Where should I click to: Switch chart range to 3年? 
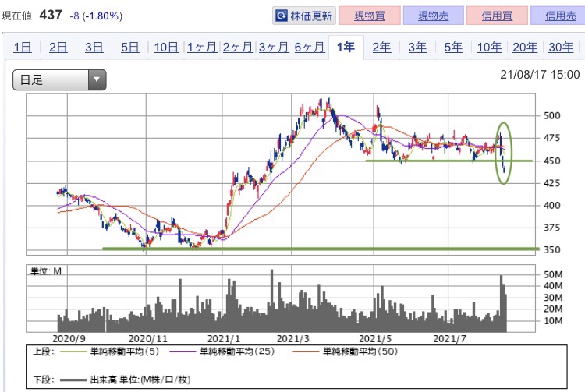click(x=417, y=48)
